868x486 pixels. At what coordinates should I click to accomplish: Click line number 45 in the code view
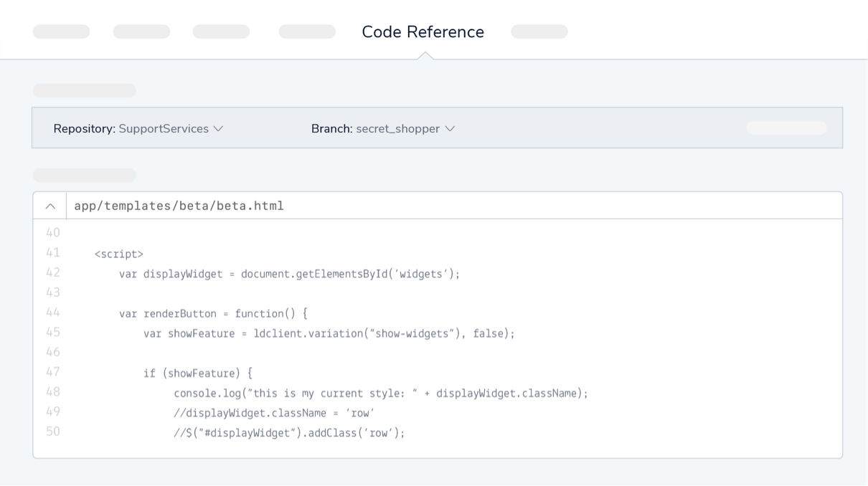(x=54, y=333)
